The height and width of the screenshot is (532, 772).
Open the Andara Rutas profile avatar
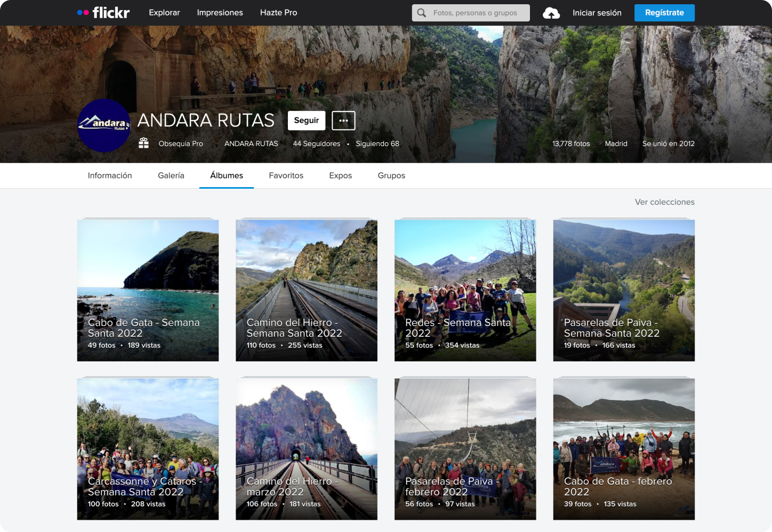(x=104, y=125)
